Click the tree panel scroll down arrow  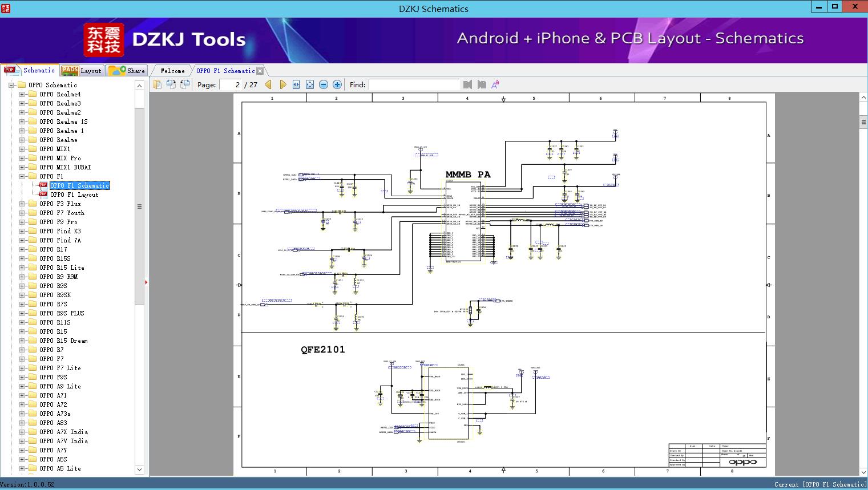[139, 469]
